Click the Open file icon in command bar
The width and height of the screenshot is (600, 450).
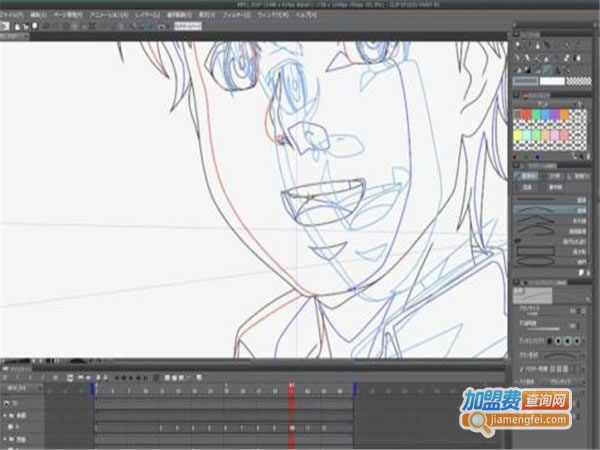[x=26, y=26]
